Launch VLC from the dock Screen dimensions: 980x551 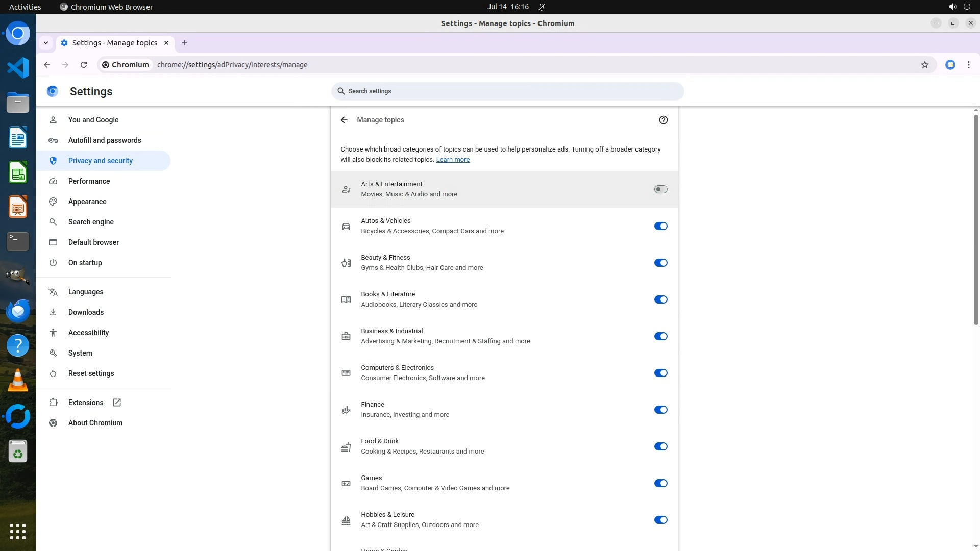click(18, 381)
